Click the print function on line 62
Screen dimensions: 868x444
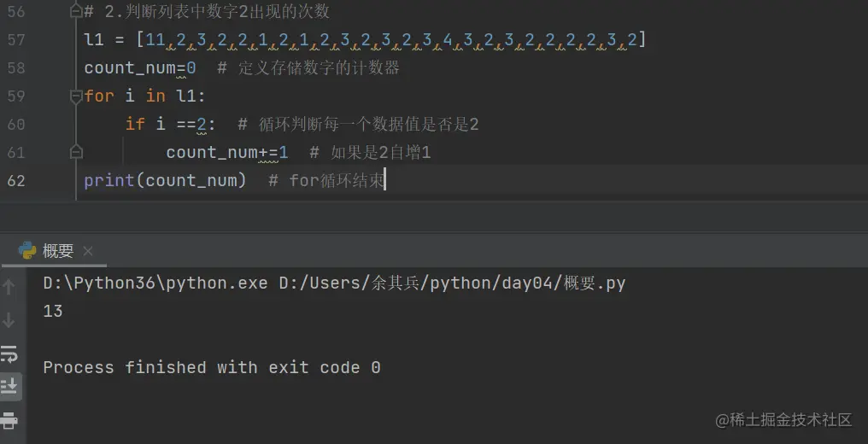(x=109, y=181)
